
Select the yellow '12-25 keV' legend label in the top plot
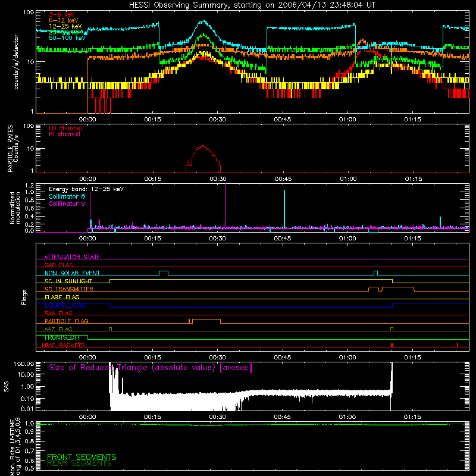[65, 26]
